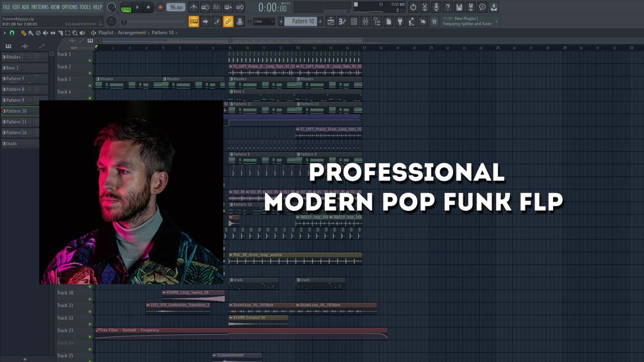Select the pencil draw tool
Viewport: 644px width, 362px height.
24,33
